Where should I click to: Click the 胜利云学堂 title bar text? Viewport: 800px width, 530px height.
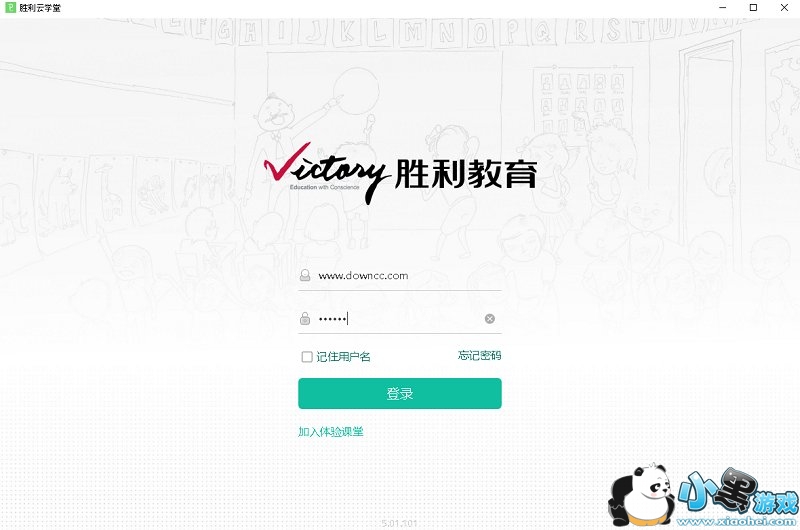tap(40, 8)
